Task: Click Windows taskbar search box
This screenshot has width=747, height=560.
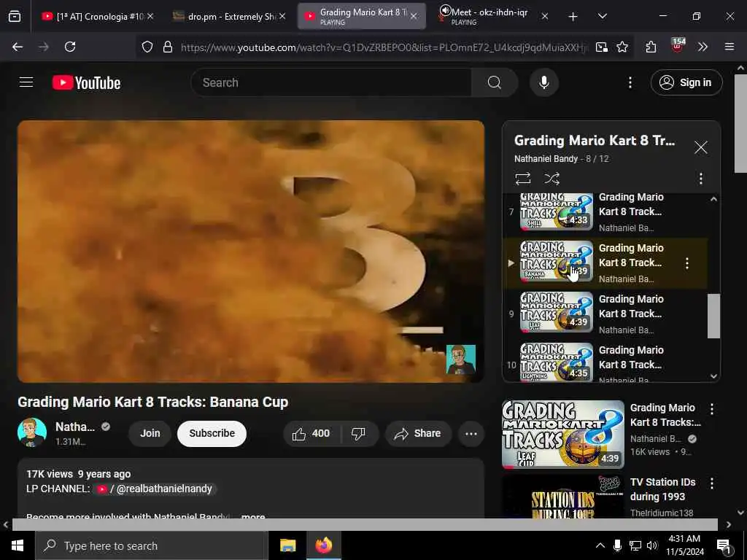Action: [152, 545]
